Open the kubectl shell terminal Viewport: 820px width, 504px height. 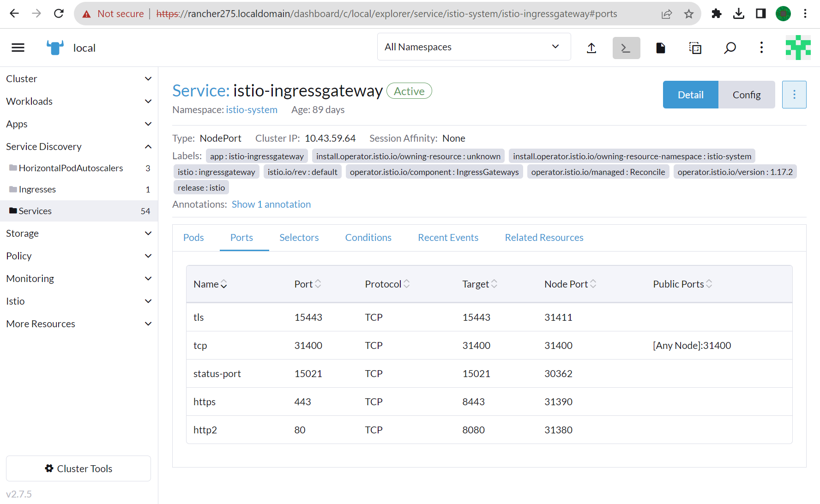[x=626, y=48]
